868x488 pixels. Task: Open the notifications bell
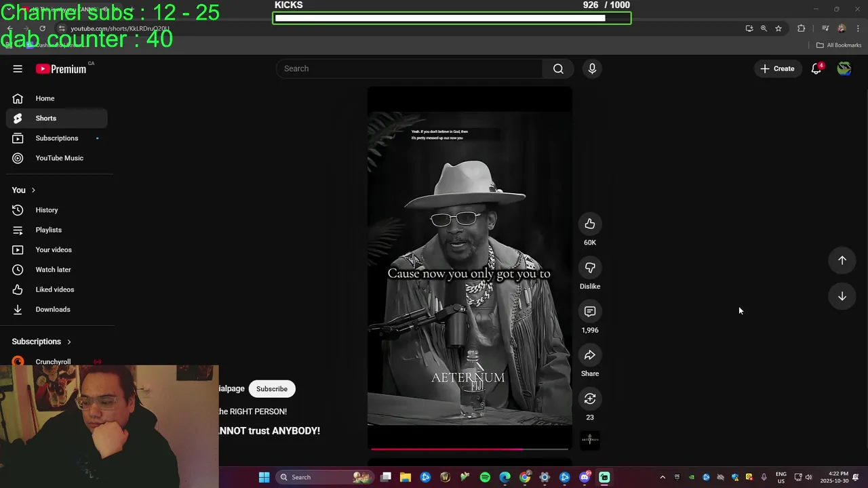(816, 68)
